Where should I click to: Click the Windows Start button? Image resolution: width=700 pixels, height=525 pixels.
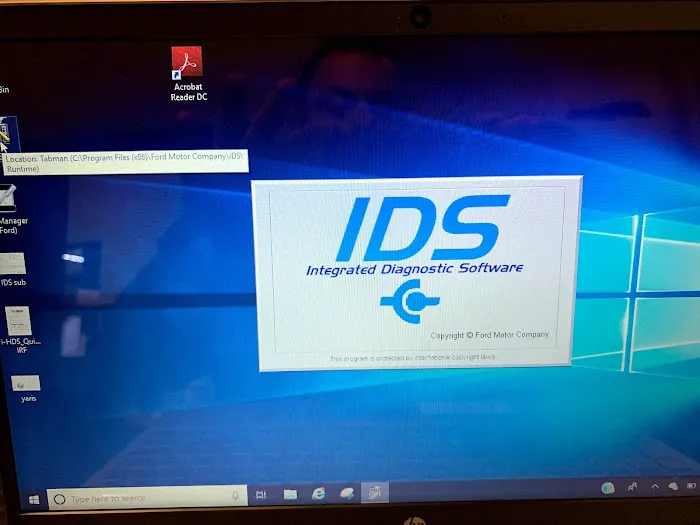click(34, 500)
